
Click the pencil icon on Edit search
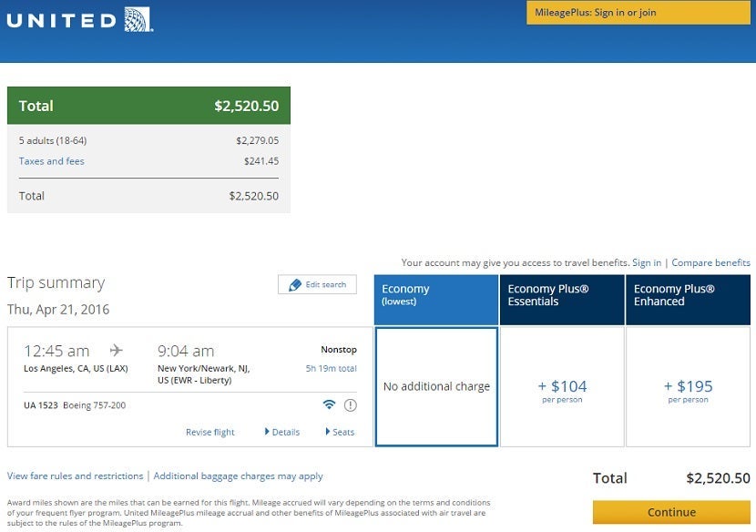[x=294, y=285]
